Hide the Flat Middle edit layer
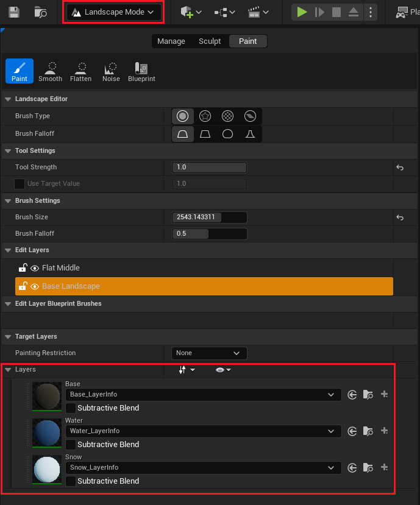 tap(35, 268)
